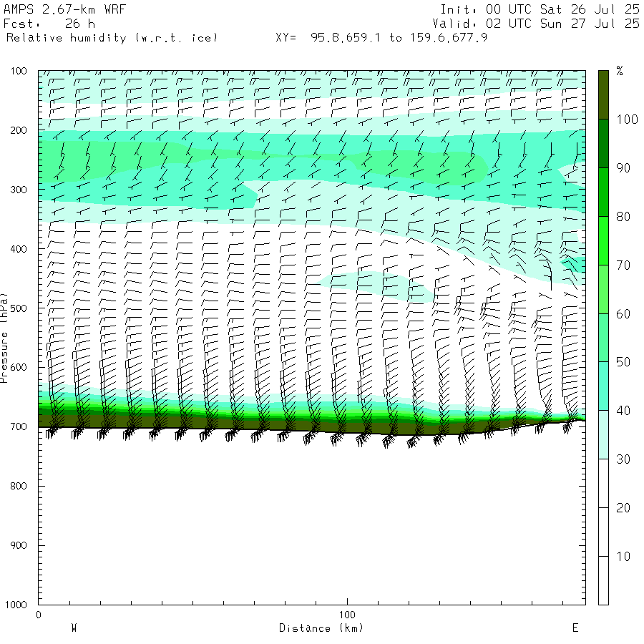Click the turquoise 40-50 colorbar segment
The width and height of the screenshot is (644, 644).
tap(603, 386)
